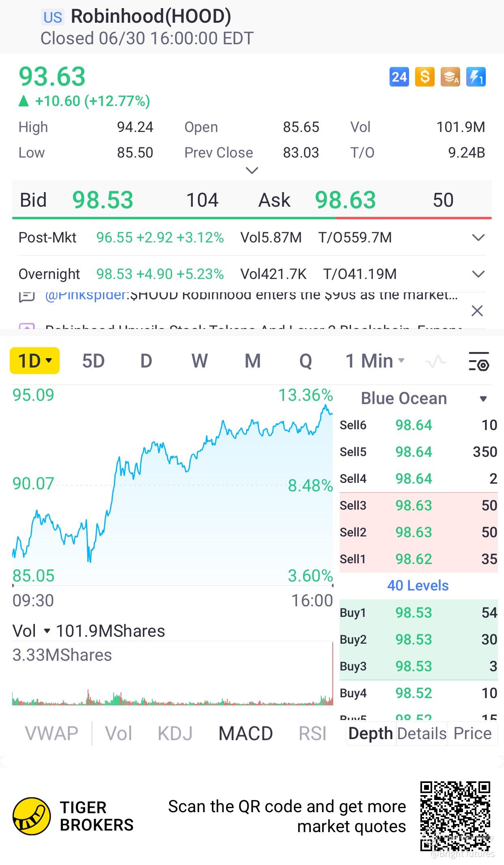The image size is (504, 865).
Task: Tap the Overnight price 98.53
Action: [x=114, y=274]
